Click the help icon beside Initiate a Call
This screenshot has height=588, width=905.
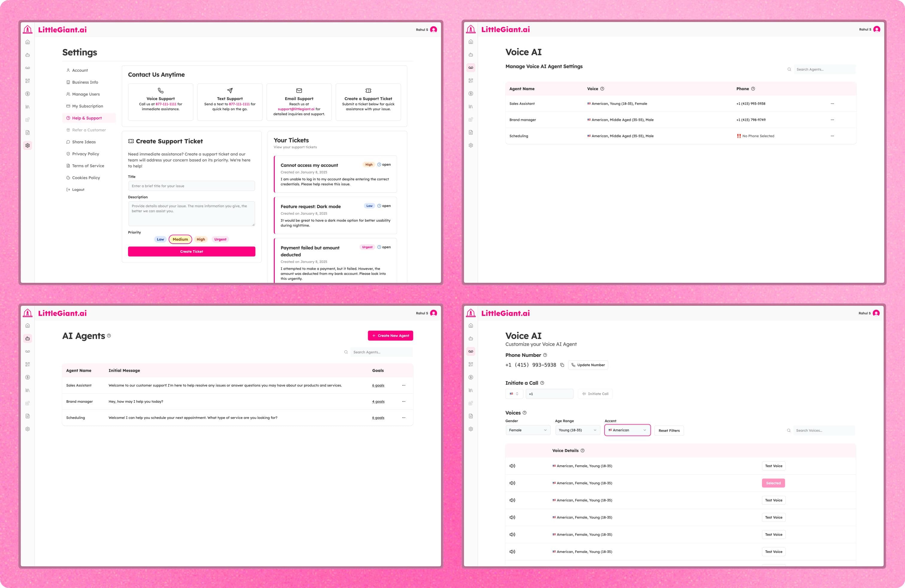(x=542, y=383)
